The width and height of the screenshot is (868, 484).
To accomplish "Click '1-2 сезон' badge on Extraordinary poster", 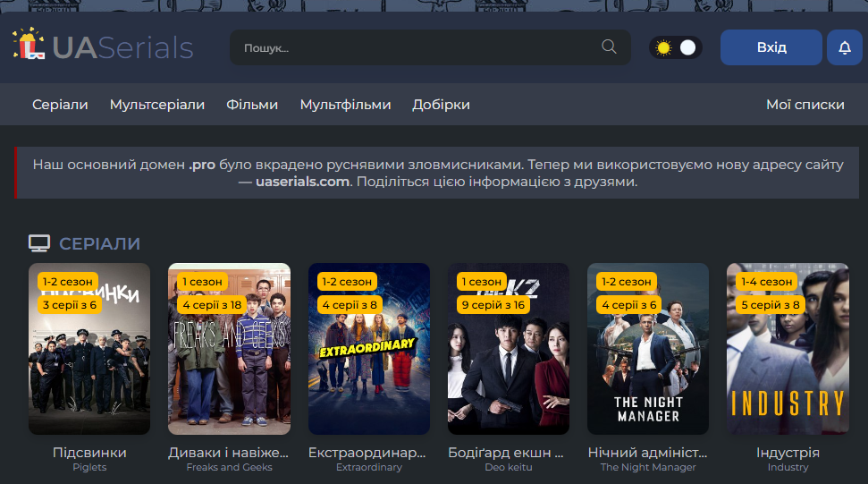I will click(x=347, y=282).
